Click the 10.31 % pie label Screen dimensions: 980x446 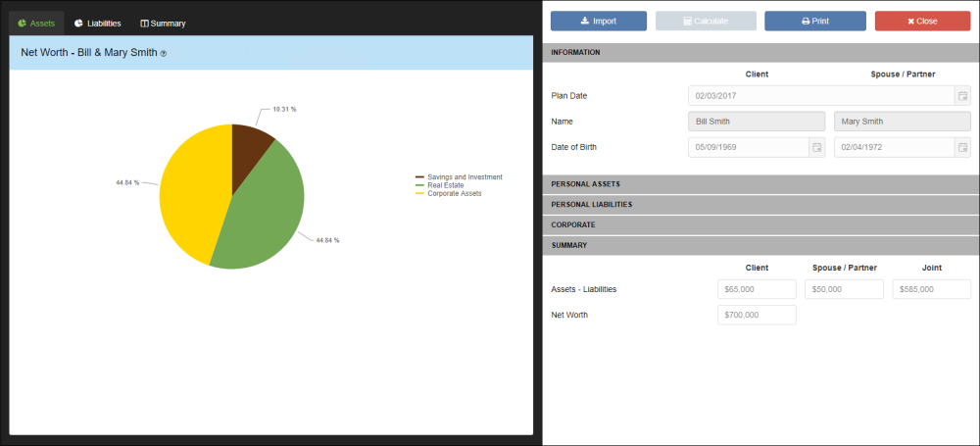pyautogui.click(x=284, y=110)
